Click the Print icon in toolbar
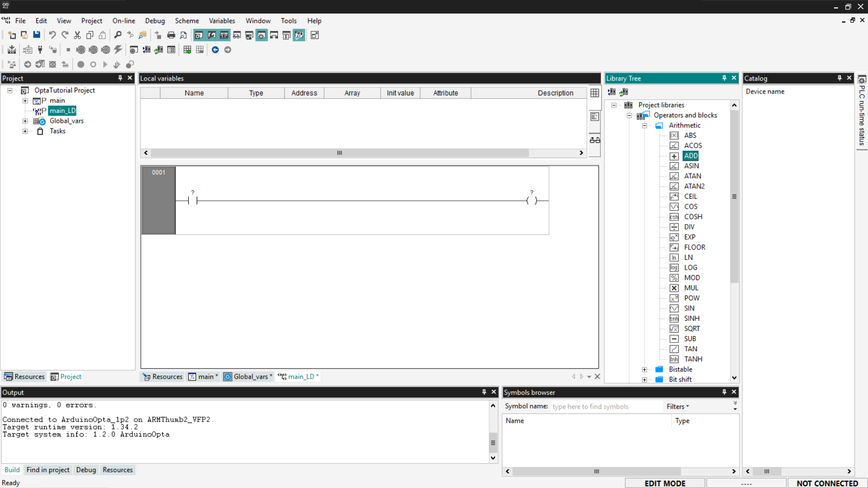 click(x=171, y=35)
